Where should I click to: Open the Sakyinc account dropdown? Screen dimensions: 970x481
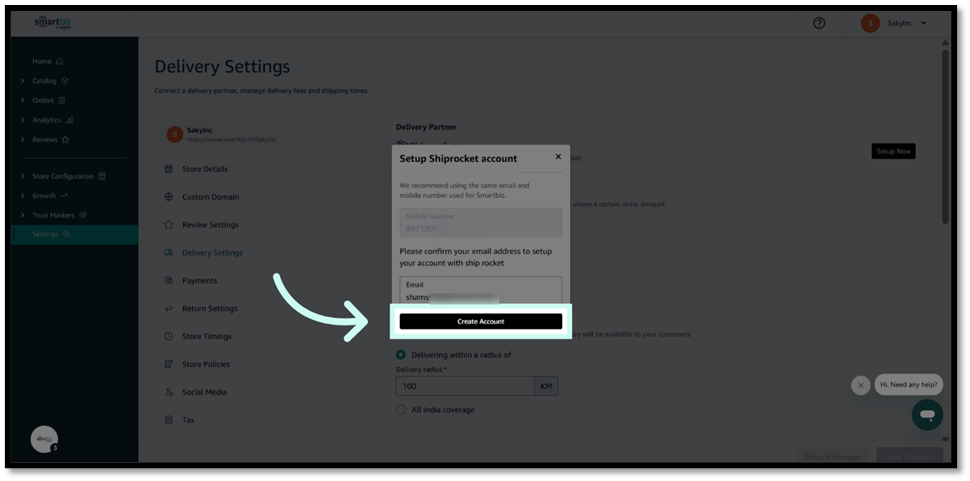[x=895, y=23]
